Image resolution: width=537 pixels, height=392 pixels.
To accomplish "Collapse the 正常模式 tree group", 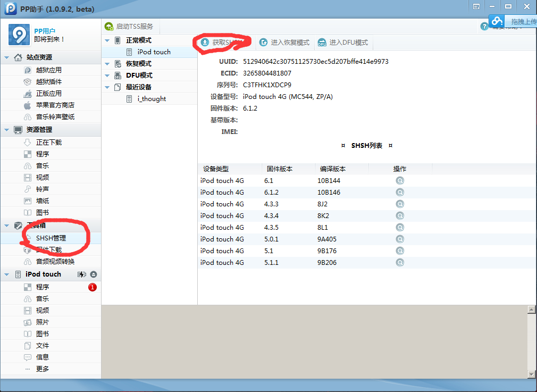I will click(107, 40).
